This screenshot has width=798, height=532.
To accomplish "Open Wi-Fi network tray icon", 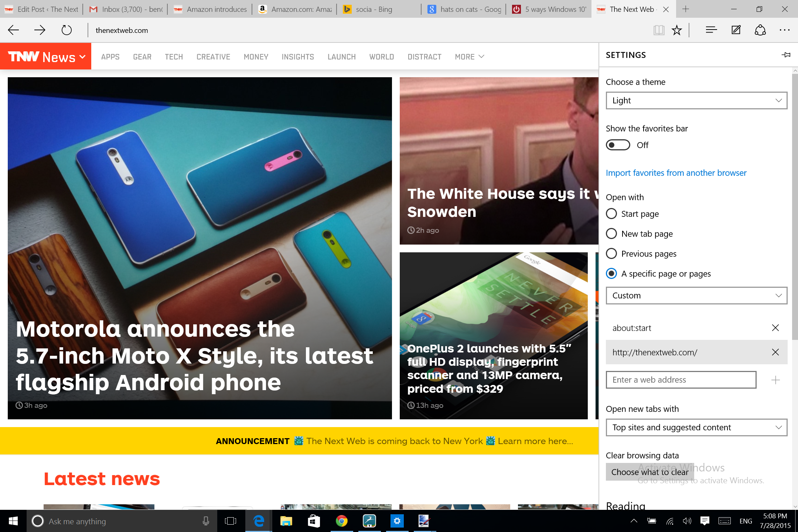I will [670, 521].
